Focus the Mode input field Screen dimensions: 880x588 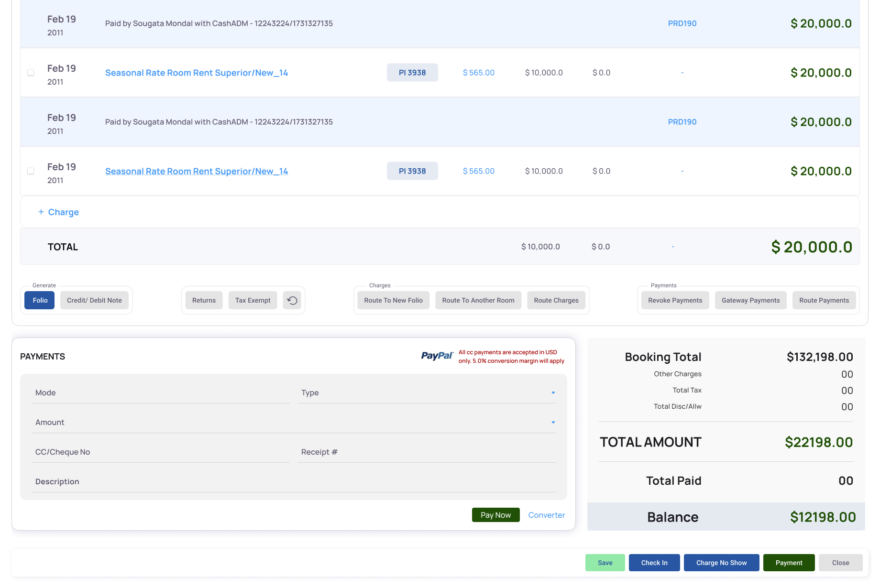coord(161,392)
